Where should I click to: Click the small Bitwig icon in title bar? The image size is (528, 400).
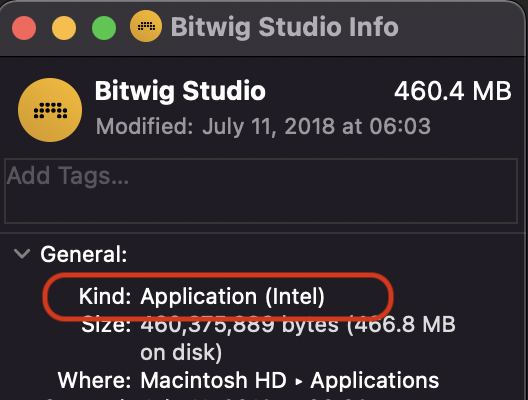(146, 26)
